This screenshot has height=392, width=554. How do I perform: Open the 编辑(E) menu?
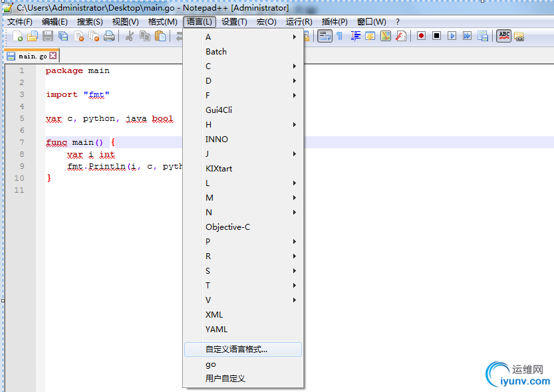[55, 22]
